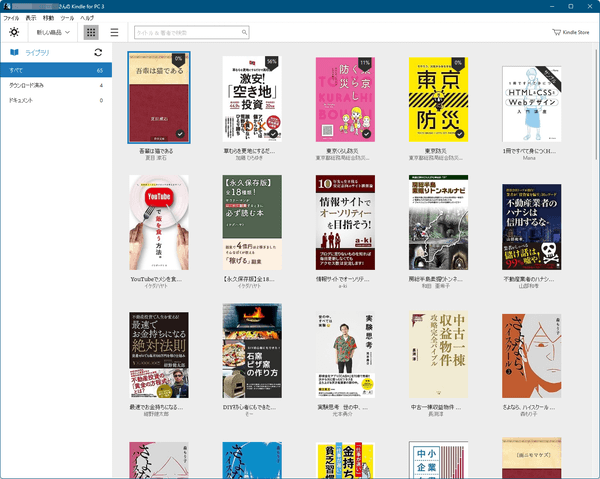Image resolution: width=600 pixels, height=479 pixels.
Task: Open the ヘルプ menu
Action: [x=87, y=18]
